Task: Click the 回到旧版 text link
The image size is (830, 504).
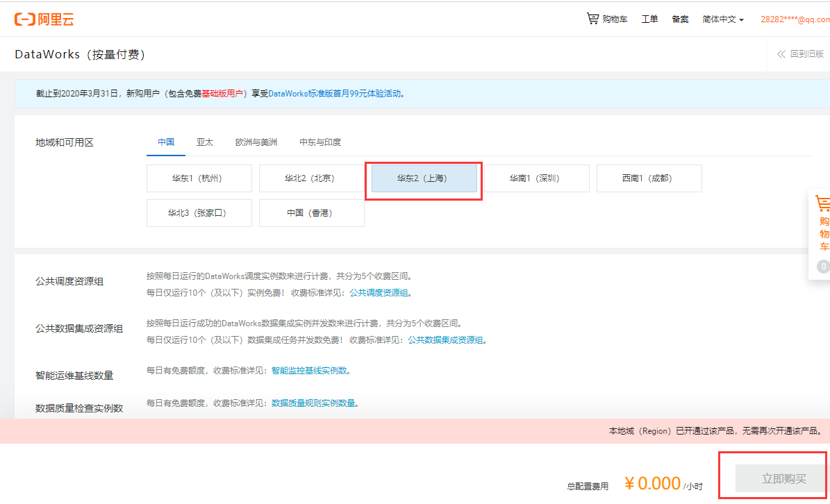Action: (806, 54)
